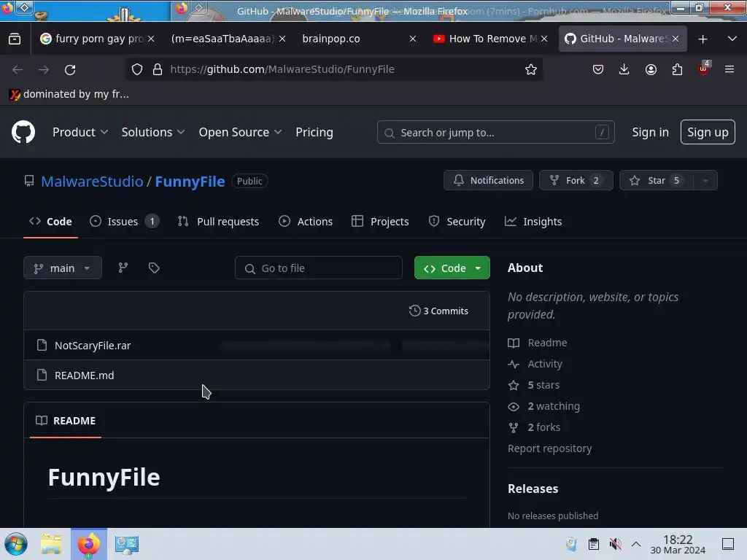View branches using the branch icon
Image resolution: width=747 pixels, height=560 pixels.
(123, 268)
